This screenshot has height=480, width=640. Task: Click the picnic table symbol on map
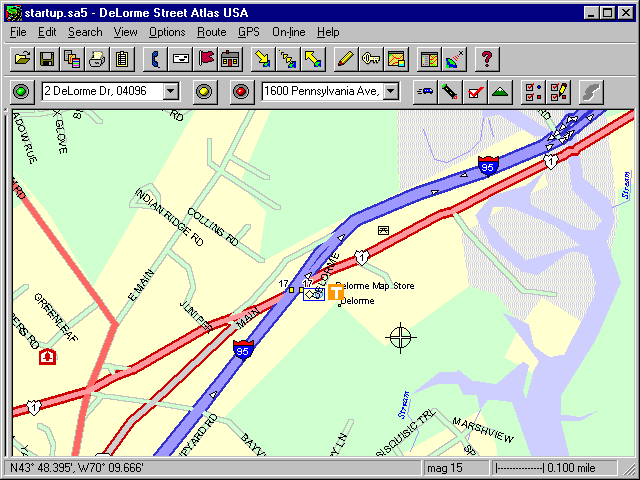383,231
